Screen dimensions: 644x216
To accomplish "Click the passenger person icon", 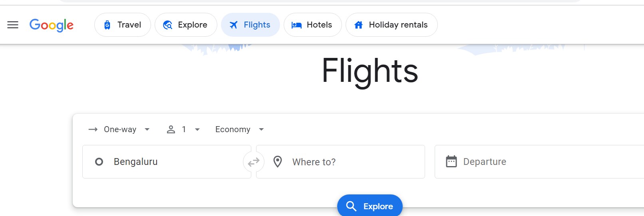I will coord(171,129).
